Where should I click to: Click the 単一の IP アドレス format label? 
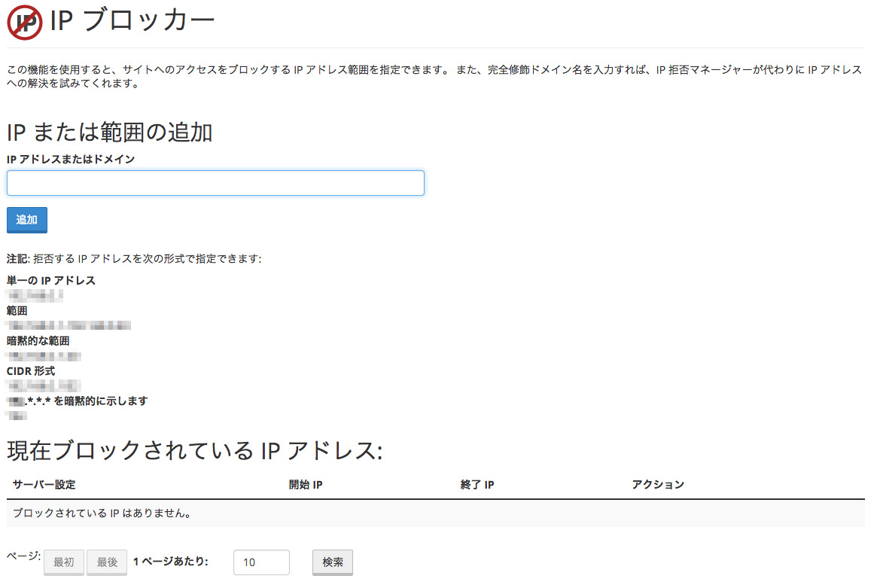tap(51, 280)
